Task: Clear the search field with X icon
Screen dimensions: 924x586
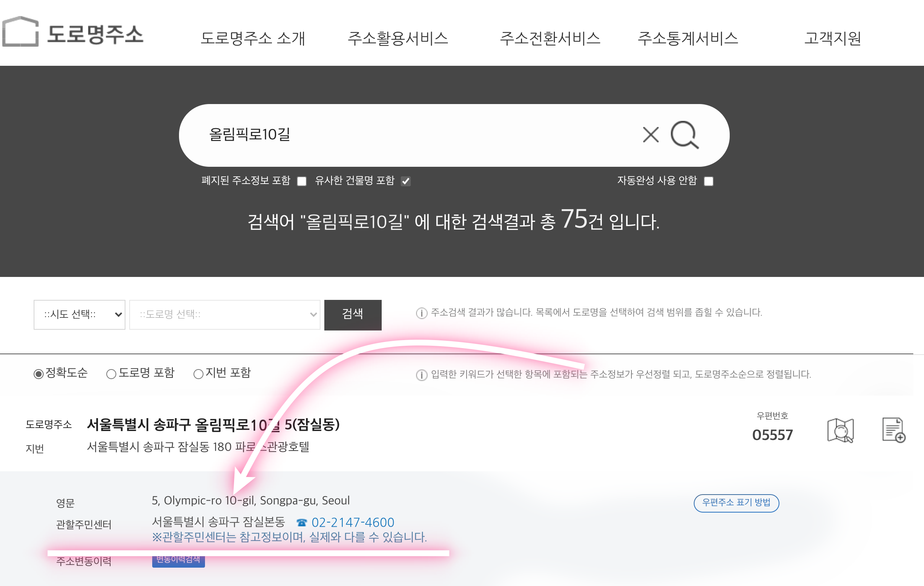Action: (651, 135)
